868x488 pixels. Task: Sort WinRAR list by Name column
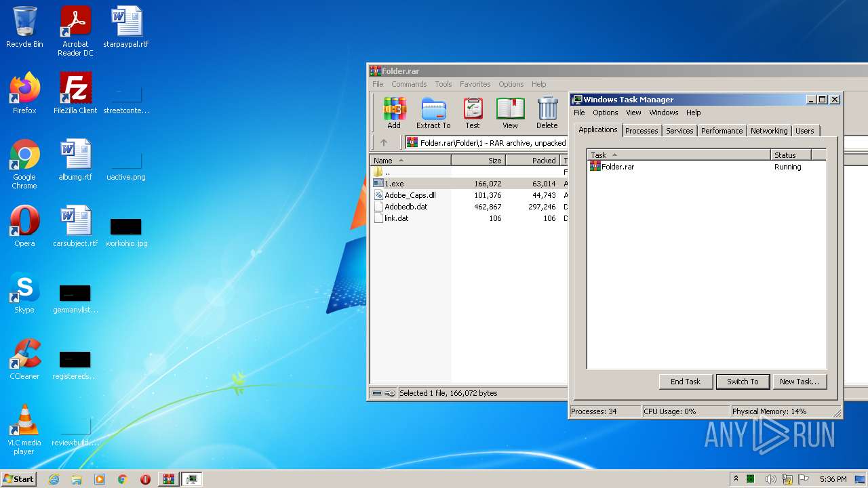[410, 161]
